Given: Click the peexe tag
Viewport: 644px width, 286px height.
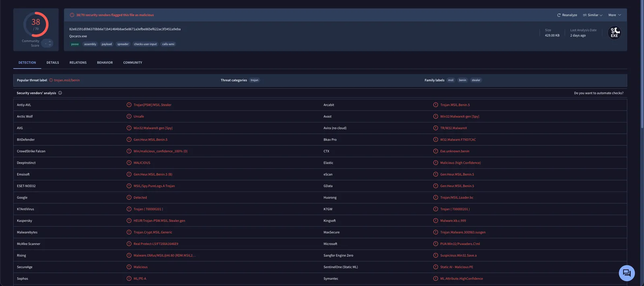Looking at the screenshot, I should (75, 44).
